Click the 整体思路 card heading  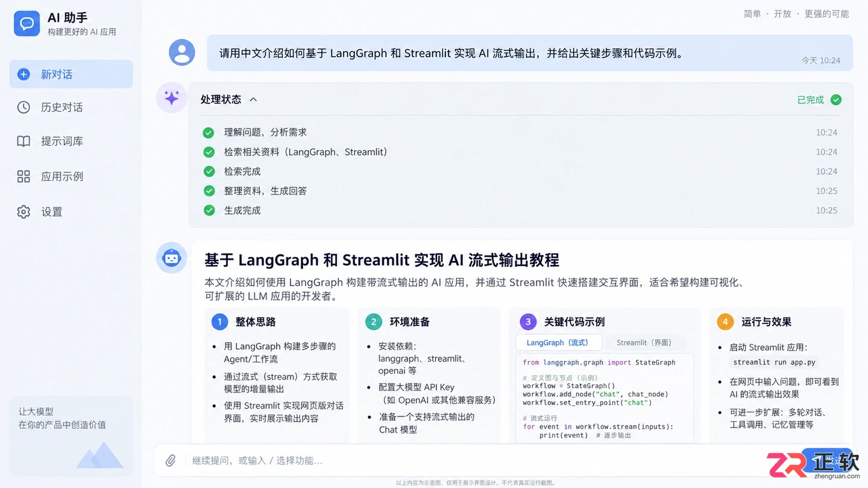pyautogui.click(x=256, y=322)
